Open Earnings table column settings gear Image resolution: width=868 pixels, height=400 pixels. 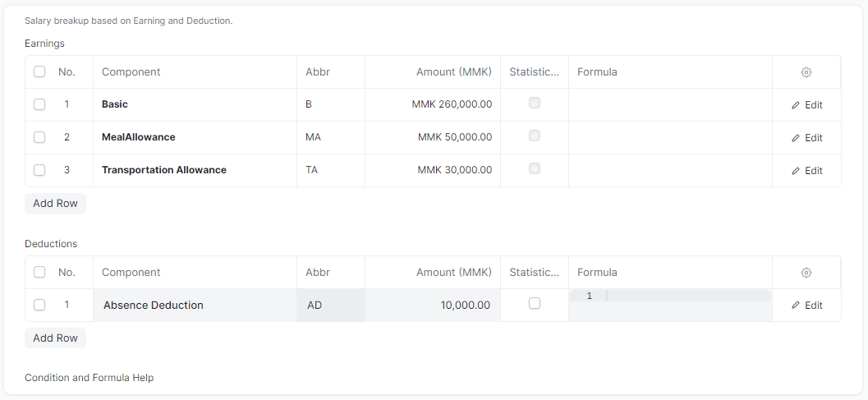click(x=806, y=72)
